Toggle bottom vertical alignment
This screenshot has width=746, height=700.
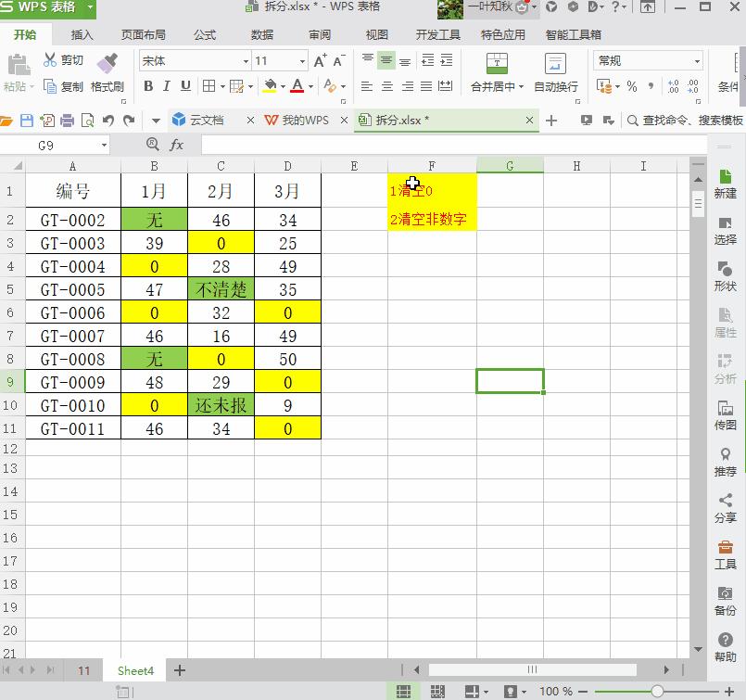coord(405,61)
